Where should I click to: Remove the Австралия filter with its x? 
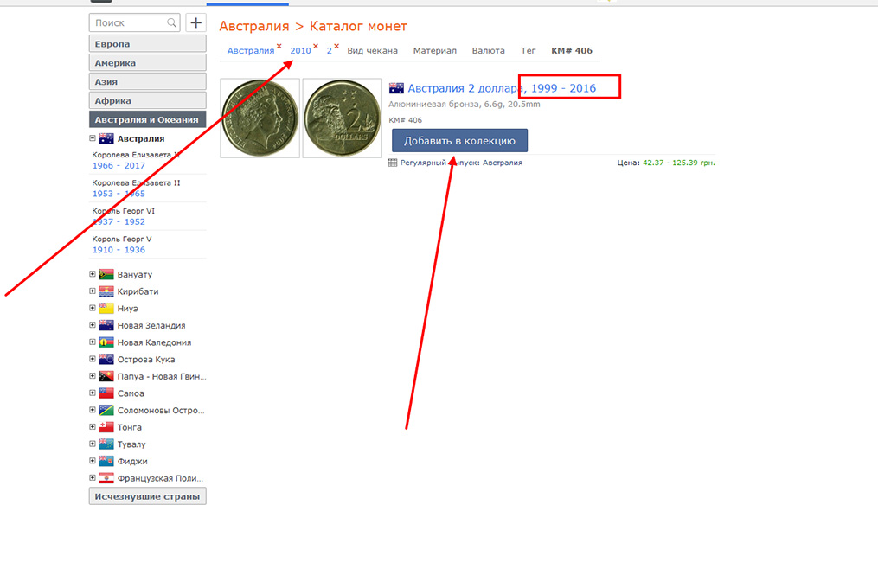click(279, 46)
